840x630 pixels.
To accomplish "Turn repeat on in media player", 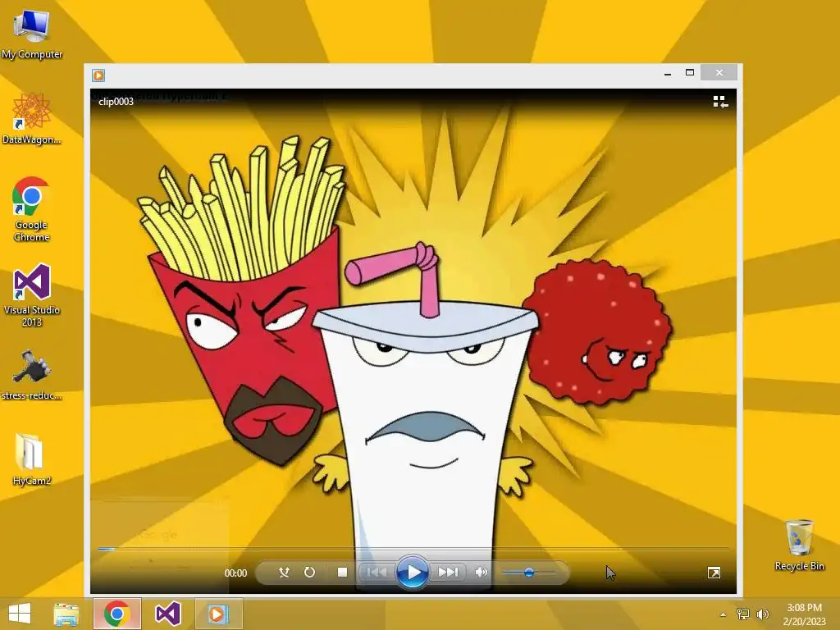I will (x=309, y=572).
